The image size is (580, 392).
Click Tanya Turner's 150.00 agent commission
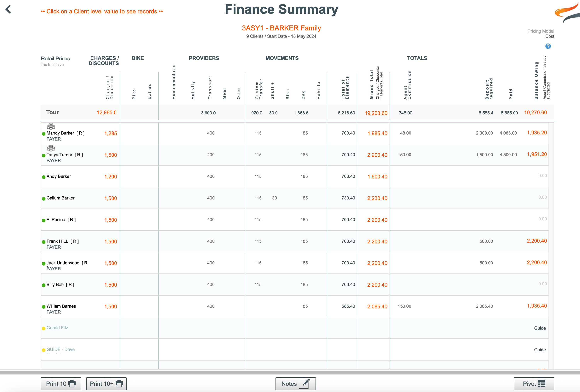pyautogui.click(x=404, y=155)
